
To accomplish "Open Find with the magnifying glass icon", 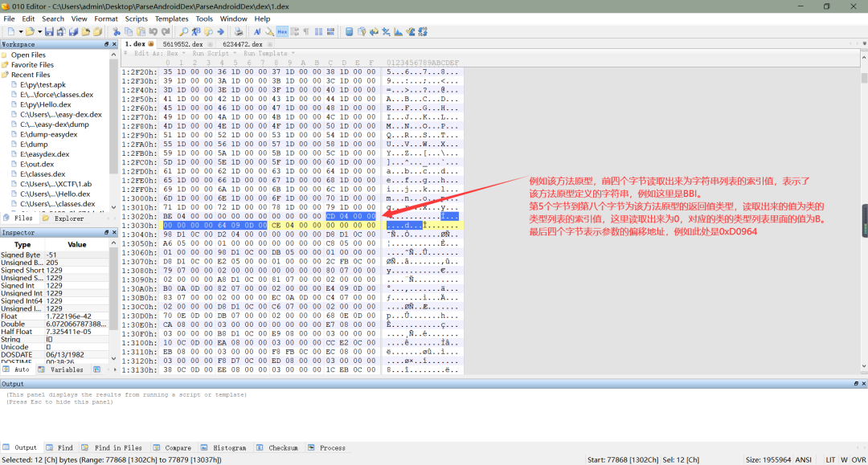I will tap(183, 31).
